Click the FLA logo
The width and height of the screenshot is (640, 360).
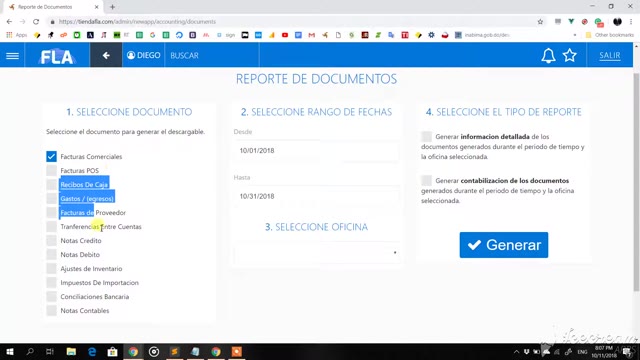(x=56, y=56)
